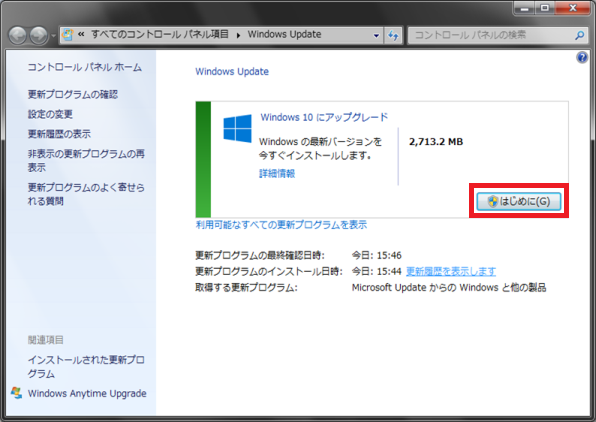Screen dimensions: 596x422
Task: Open 詳細情報 link
Action: [277, 174]
